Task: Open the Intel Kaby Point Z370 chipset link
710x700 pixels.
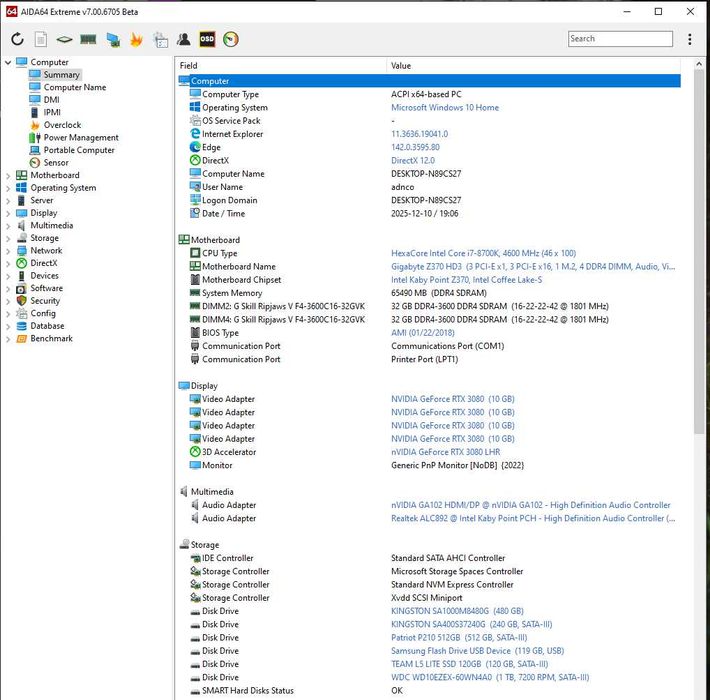Action: (x=466, y=280)
